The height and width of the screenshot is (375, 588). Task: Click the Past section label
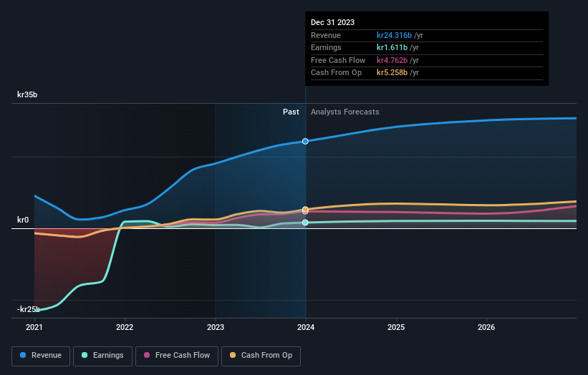291,112
